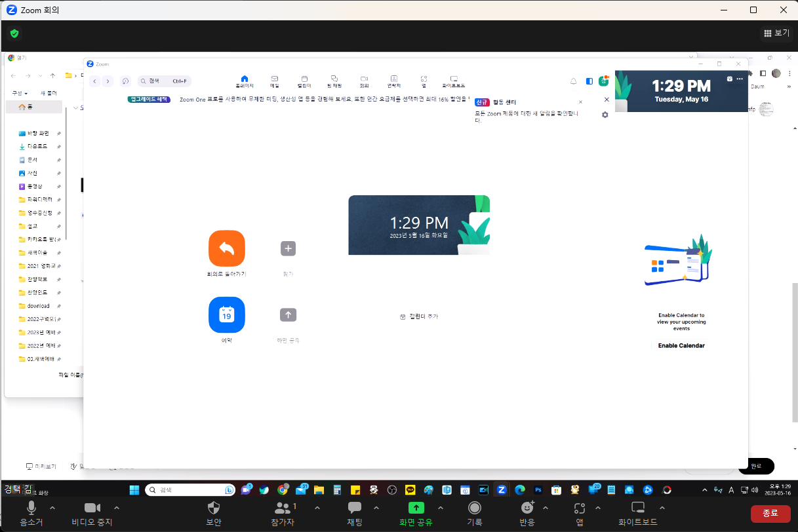Dismiss the 활동 센터 notification item
The height and width of the screenshot is (532, 798).
point(580,102)
